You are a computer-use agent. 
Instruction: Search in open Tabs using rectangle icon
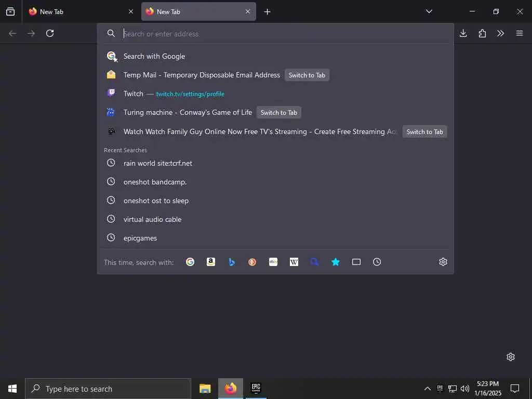point(356,262)
